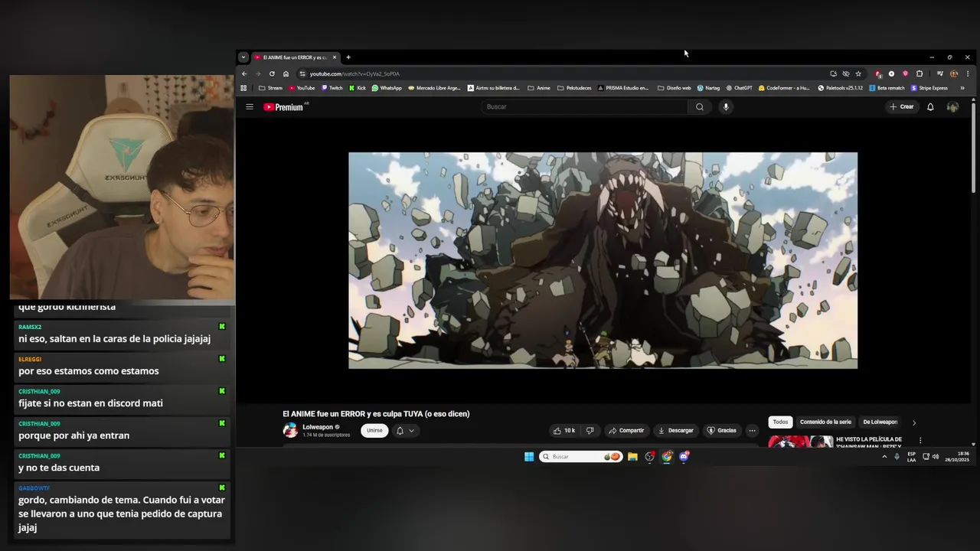Open the YouTube guide hamburger menu
This screenshot has height=551, width=980.
249,107
